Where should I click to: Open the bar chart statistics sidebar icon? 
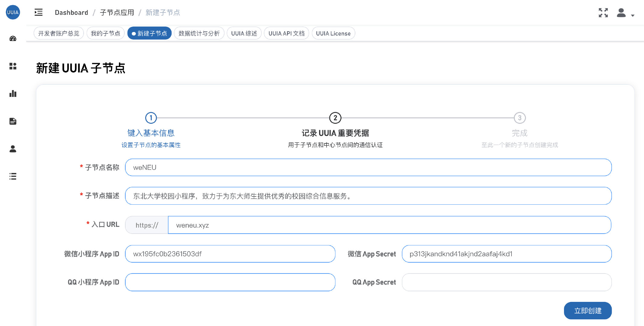(x=13, y=94)
